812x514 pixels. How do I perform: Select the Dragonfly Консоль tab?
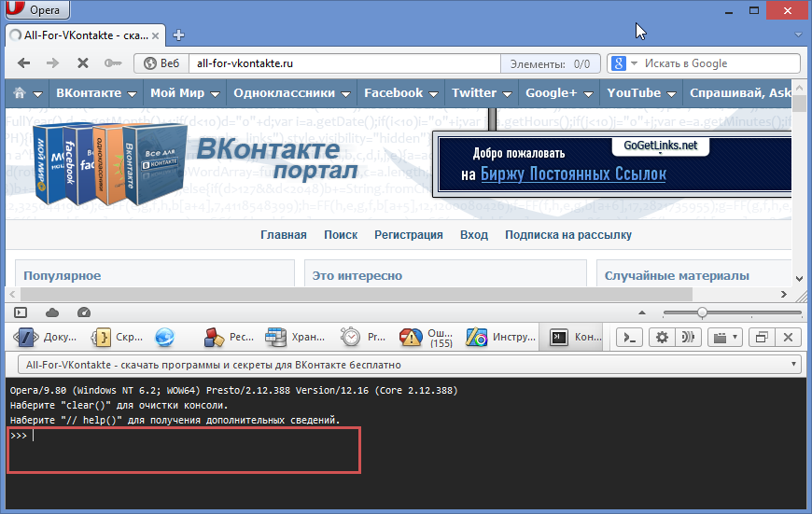coord(570,338)
